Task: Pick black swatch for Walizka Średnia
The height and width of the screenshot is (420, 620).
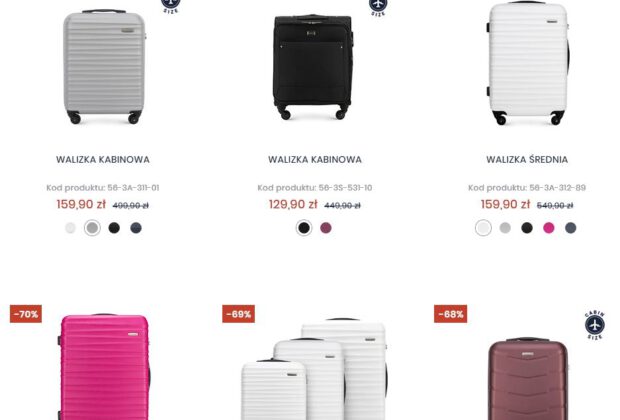Action: coord(527,228)
